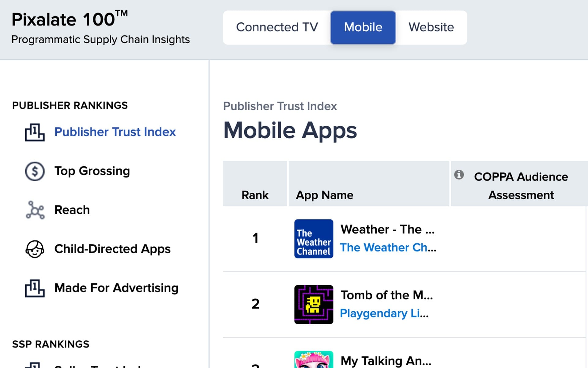Expand the SSP Rankings section

[51, 344]
